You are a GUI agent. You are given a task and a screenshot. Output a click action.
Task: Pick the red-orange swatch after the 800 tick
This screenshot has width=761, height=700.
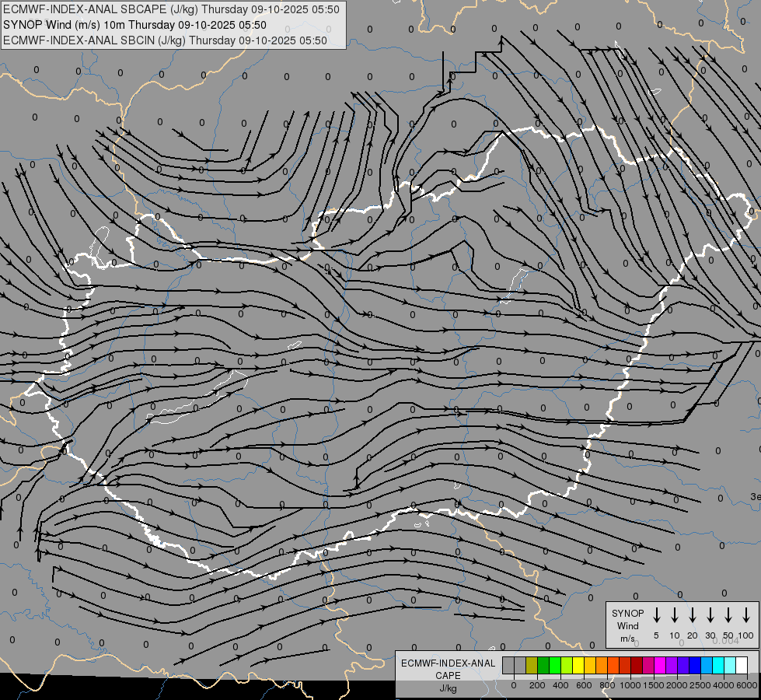click(613, 665)
